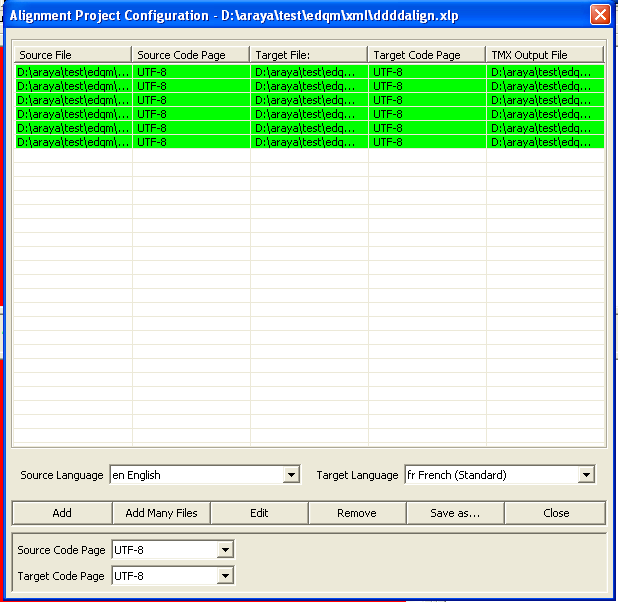Click the Add Many Files button
This screenshot has height=602, width=618.
pyautogui.click(x=161, y=513)
